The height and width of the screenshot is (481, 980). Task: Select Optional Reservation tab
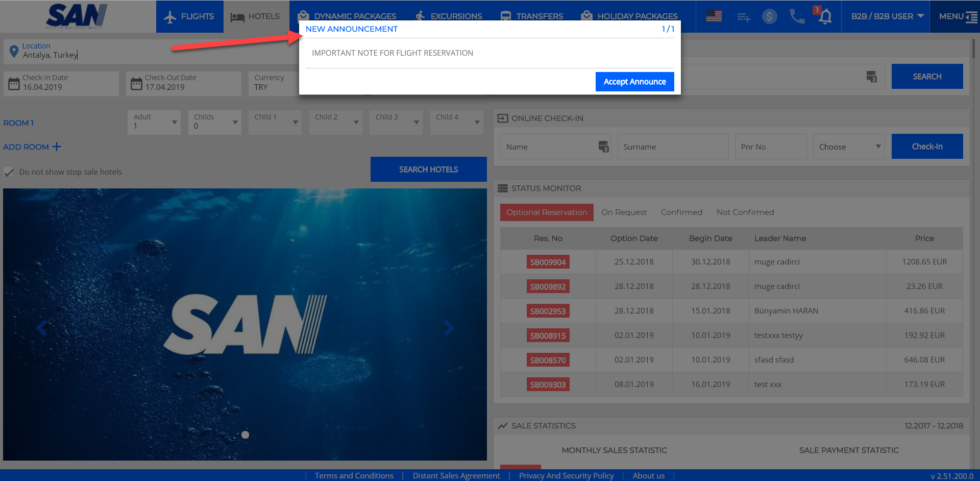(x=547, y=212)
